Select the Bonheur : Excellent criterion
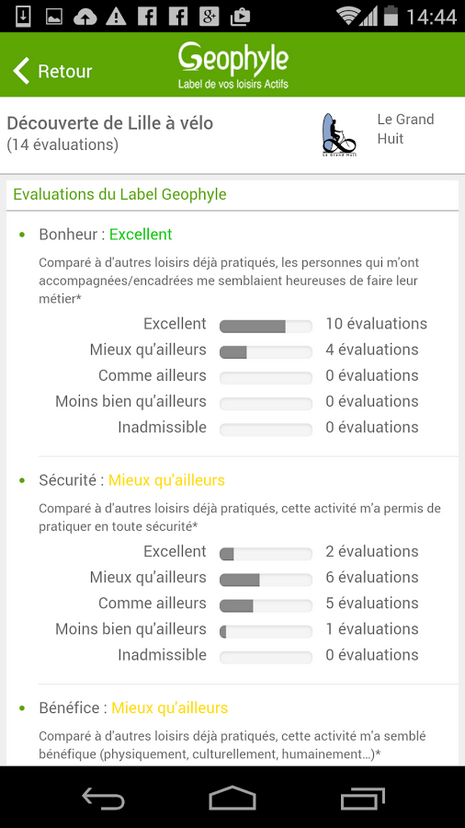 coord(106,234)
